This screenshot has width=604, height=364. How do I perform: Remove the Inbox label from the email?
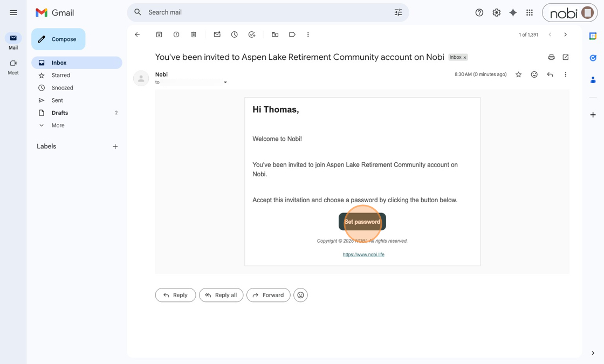click(x=465, y=58)
